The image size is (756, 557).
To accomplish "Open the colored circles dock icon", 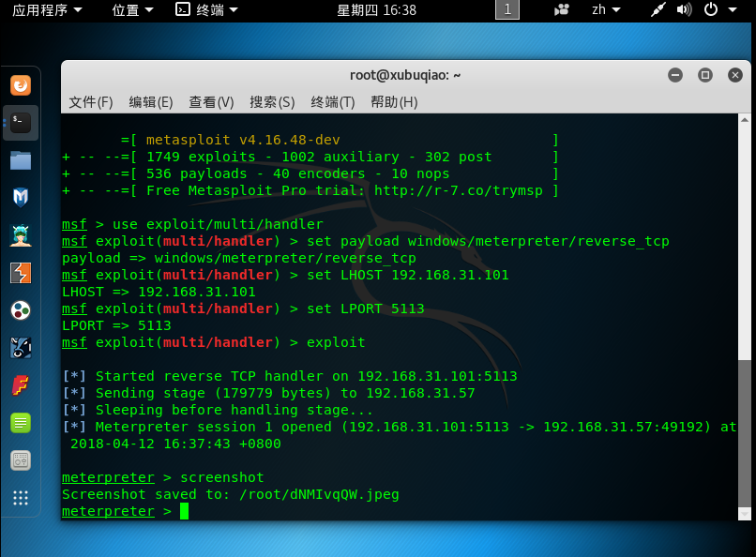I will point(21,310).
